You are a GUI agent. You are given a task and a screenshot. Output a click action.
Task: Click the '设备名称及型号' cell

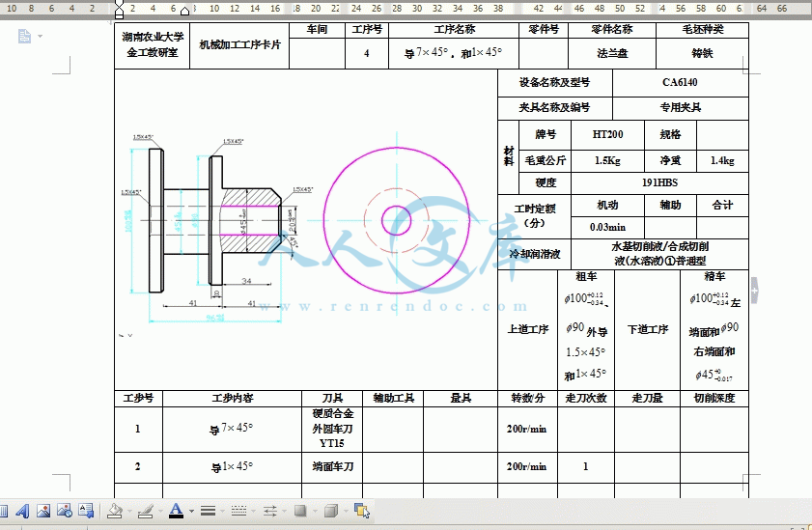click(x=554, y=83)
